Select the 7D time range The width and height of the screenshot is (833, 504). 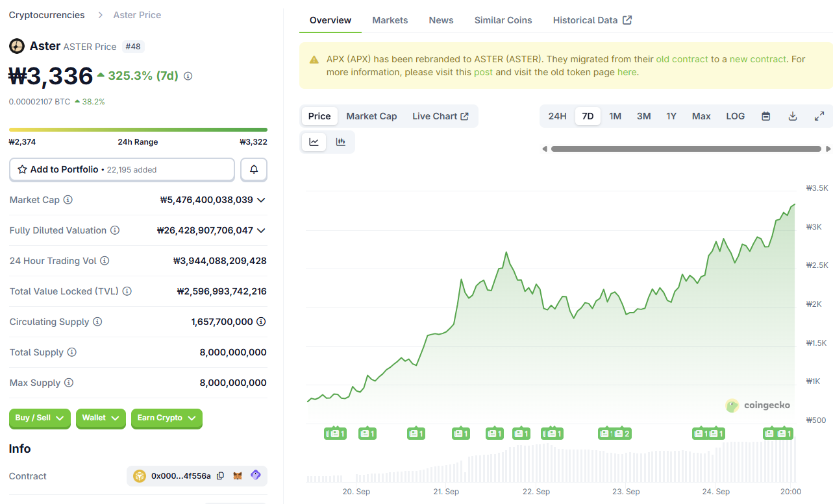tap(588, 116)
